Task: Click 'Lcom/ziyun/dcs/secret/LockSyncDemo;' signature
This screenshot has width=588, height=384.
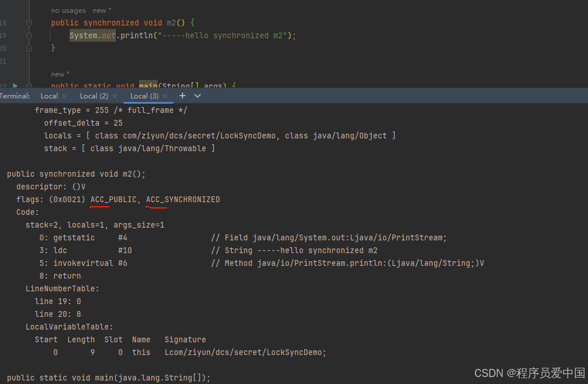Action: point(245,353)
